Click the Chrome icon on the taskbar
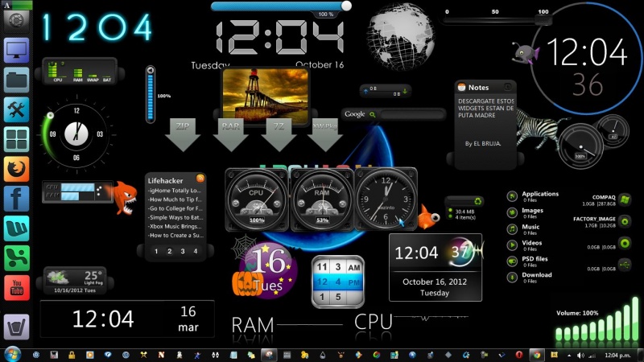Image resolution: width=644 pixels, height=362 pixels. [x=536, y=355]
